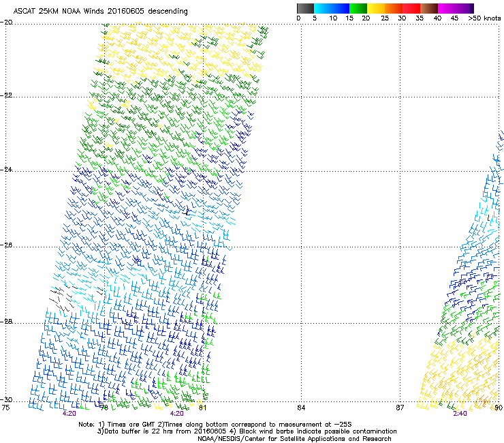The width and height of the screenshot is (504, 443).
Task: Click the legend label "40"
Action: [437, 18]
